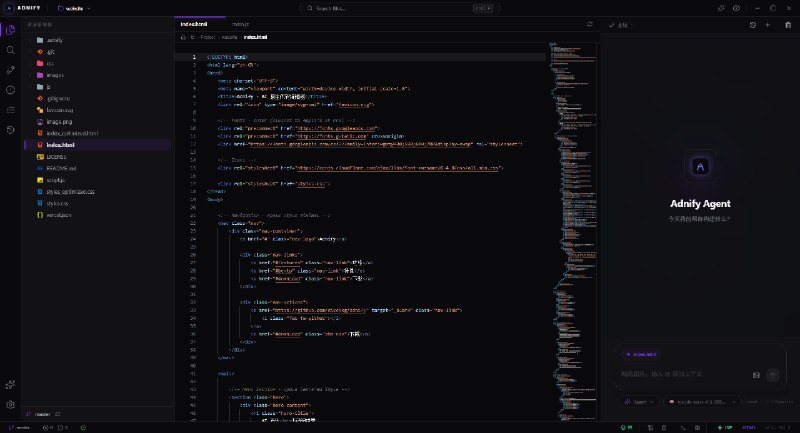Image resolution: width=800 pixels, height=433 pixels.
Task: Click the Adnify logo in title bar
Action: click(x=9, y=8)
